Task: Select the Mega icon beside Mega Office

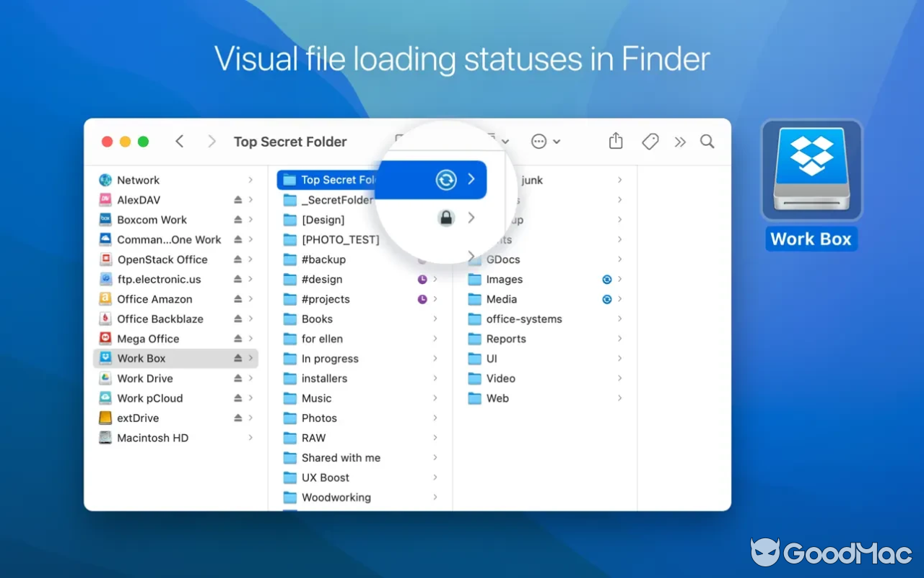Action: coord(105,338)
